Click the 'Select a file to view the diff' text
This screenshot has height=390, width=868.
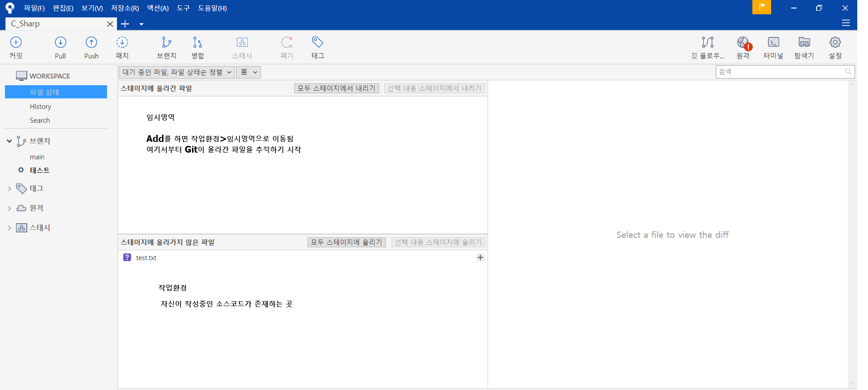(672, 235)
